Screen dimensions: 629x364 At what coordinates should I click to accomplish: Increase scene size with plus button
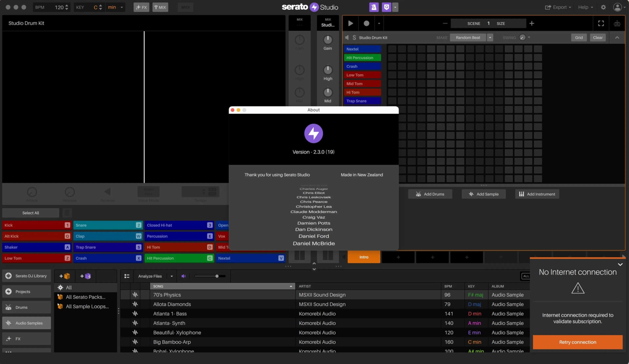click(x=532, y=23)
